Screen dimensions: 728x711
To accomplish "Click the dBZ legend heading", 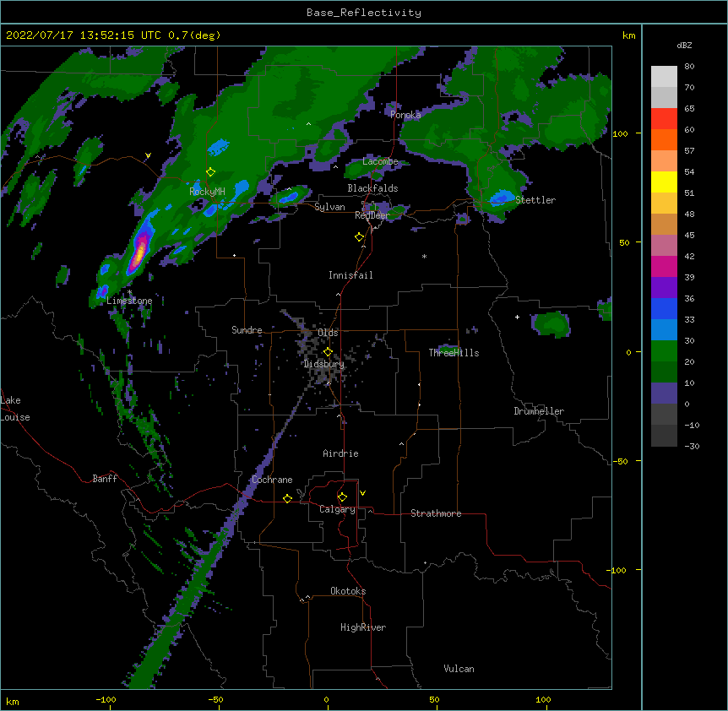I will [x=684, y=45].
